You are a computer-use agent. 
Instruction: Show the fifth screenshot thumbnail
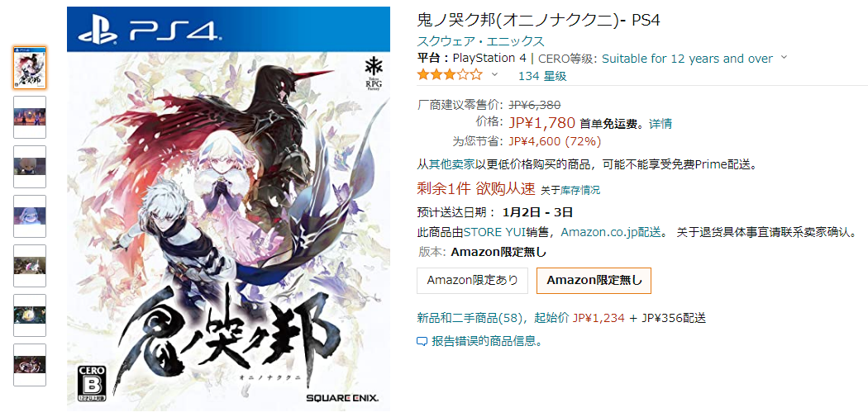click(x=30, y=265)
